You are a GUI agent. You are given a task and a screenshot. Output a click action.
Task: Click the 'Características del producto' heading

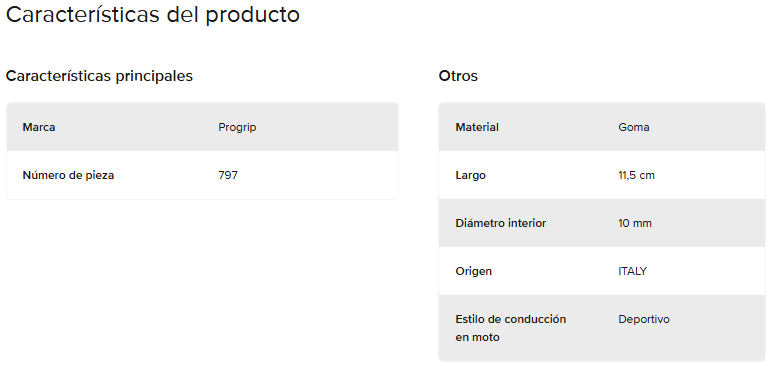pyautogui.click(x=152, y=15)
